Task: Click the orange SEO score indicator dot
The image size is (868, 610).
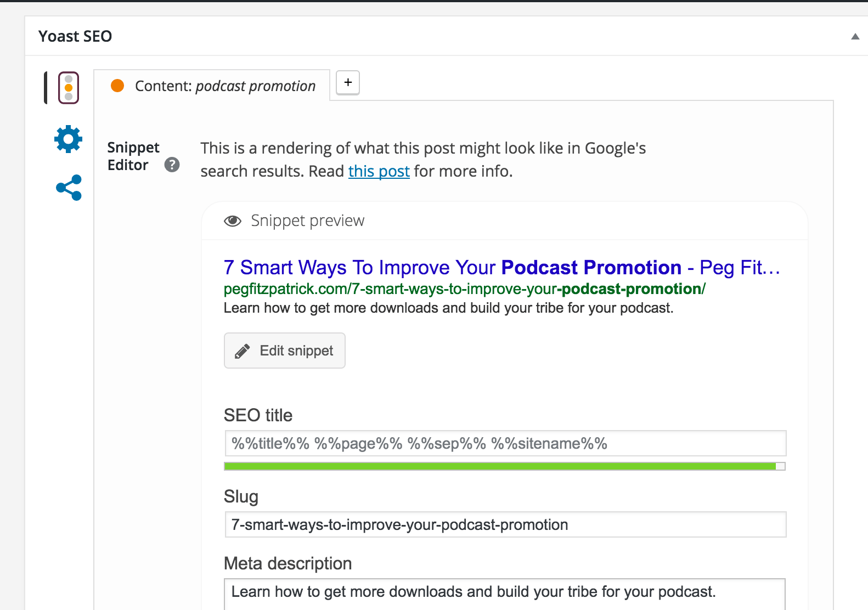Action: point(117,86)
